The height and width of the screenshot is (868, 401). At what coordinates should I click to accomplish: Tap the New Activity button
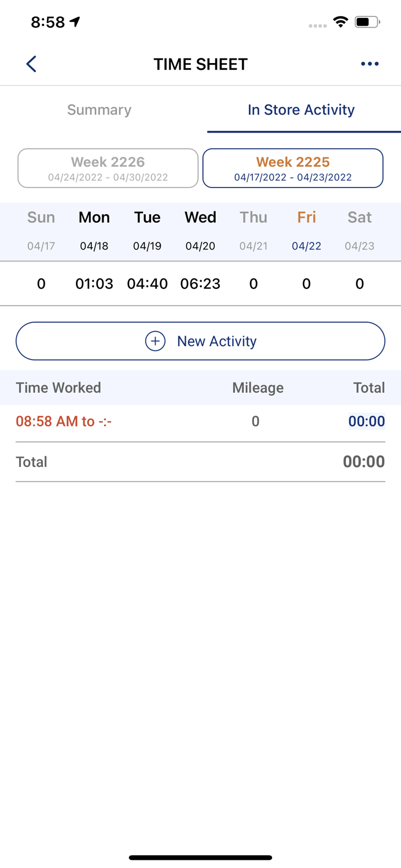[x=200, y=341]
